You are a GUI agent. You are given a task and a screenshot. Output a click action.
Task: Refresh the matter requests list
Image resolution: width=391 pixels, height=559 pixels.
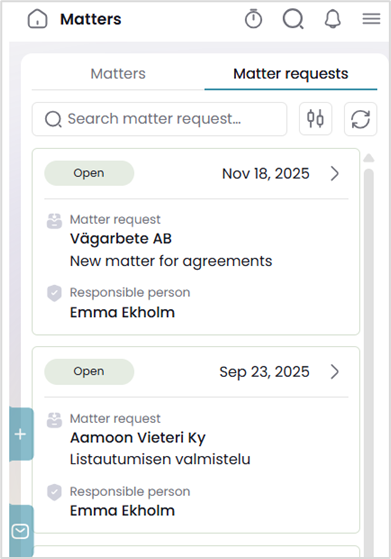pos(360,119)
